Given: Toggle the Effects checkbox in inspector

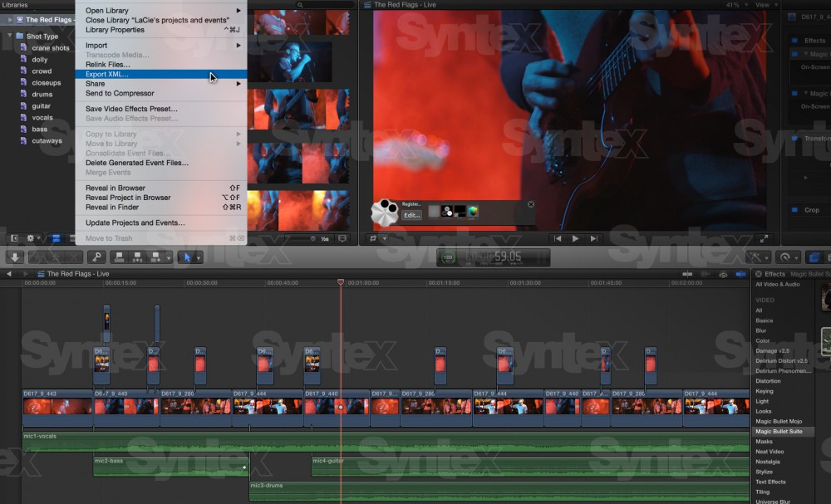Looking at the screenshot, I should point(794,40).
